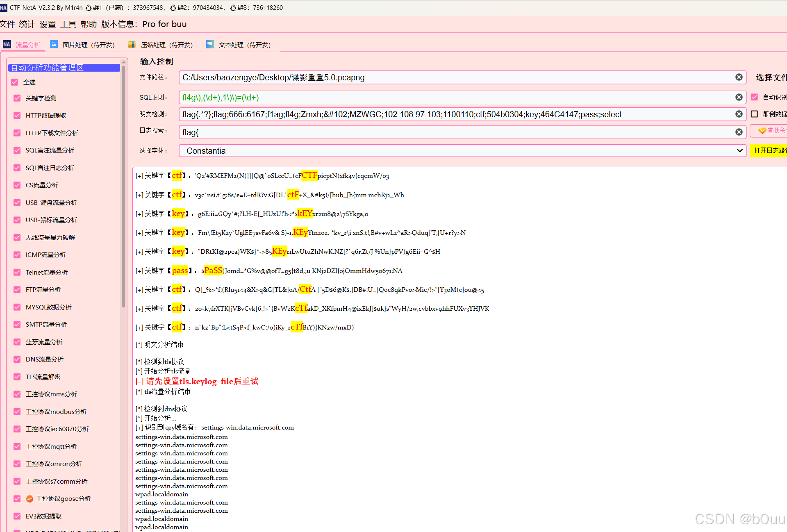
Task: Click inside the log search input field
Action: point(451,132)
